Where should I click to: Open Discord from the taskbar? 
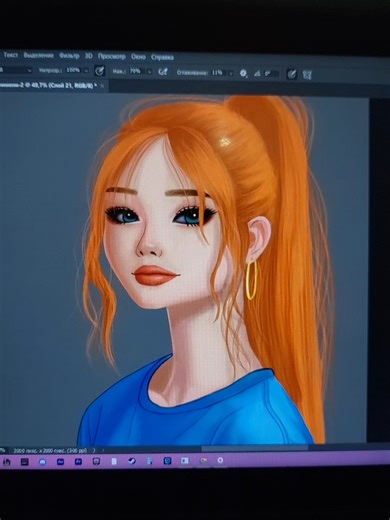tap(43, 462)
